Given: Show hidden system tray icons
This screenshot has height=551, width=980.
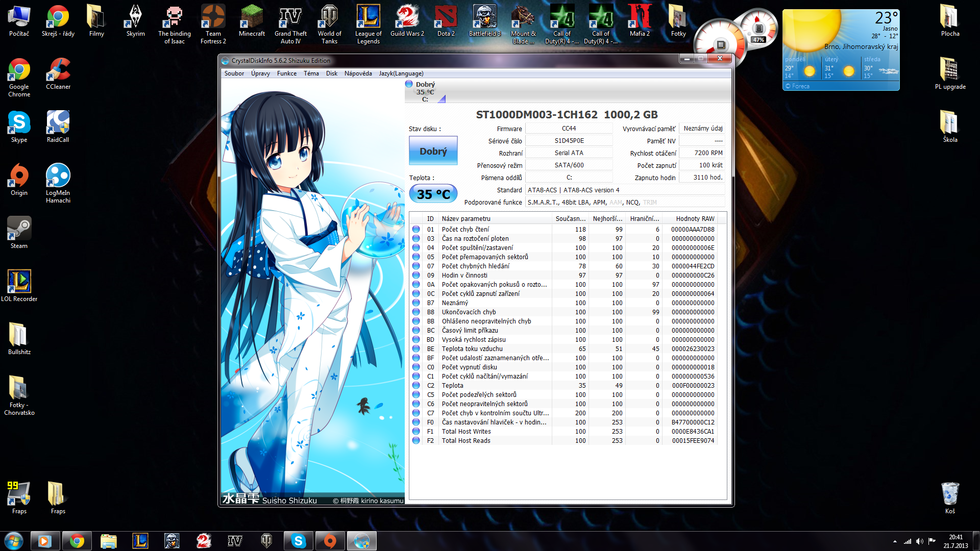Looking at the screenshot, I should point(895,541).
